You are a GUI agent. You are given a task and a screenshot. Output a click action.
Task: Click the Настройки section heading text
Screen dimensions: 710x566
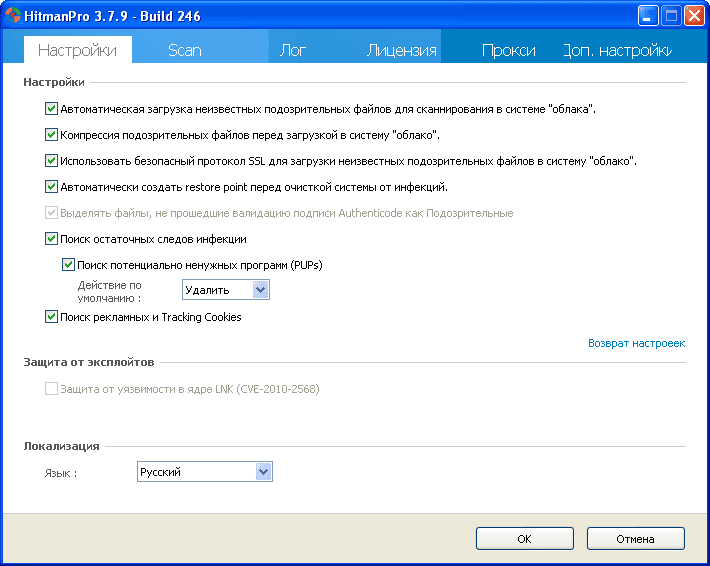[x=54, y=82]
